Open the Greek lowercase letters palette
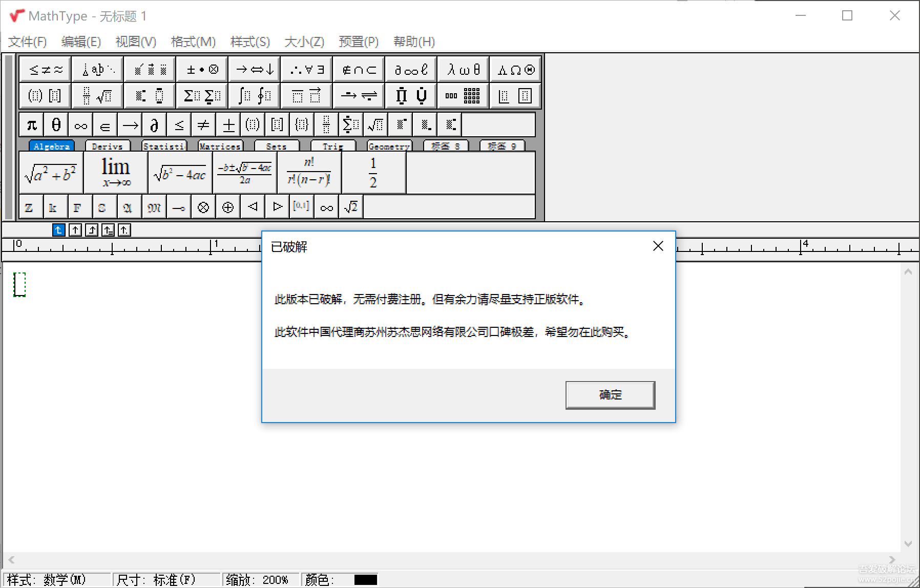 [x=463, y=69]
